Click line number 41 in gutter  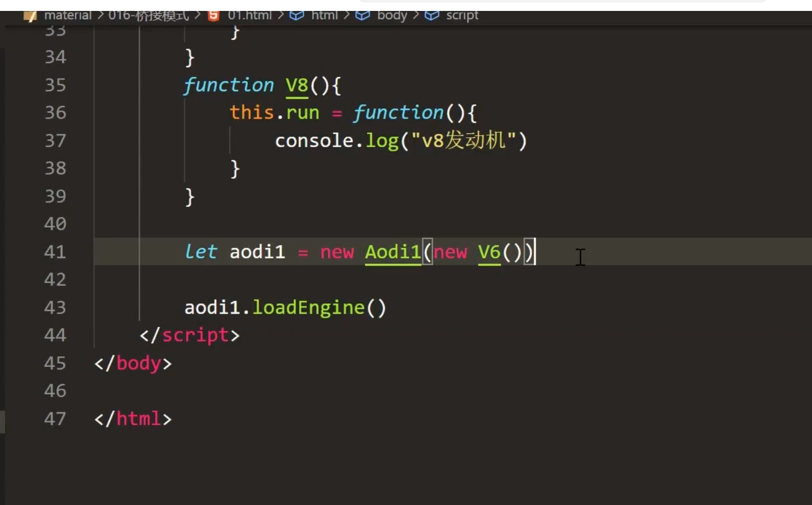[x=55, y=252]
